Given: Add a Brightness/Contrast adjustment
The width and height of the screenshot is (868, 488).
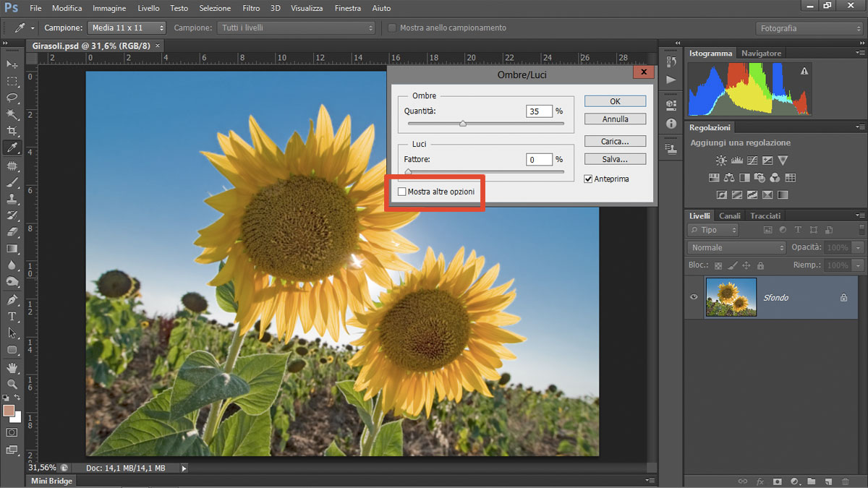Looking at the screenshot, I should (721, 160).
